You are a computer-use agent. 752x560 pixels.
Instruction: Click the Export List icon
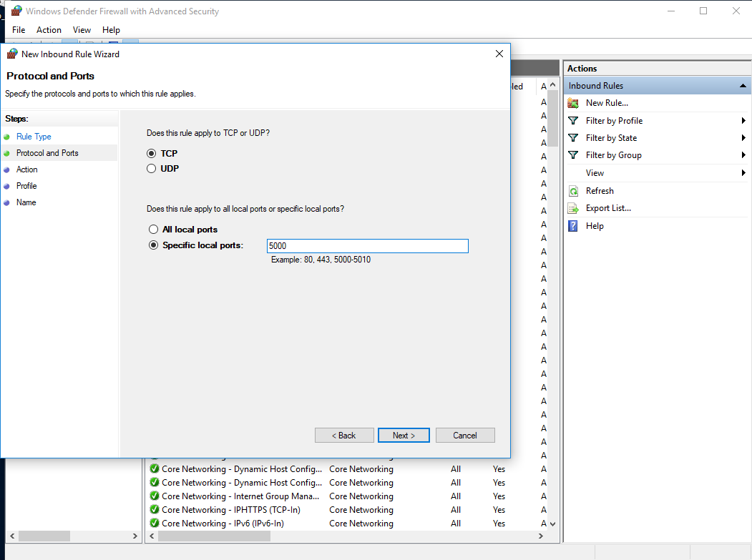573,209
